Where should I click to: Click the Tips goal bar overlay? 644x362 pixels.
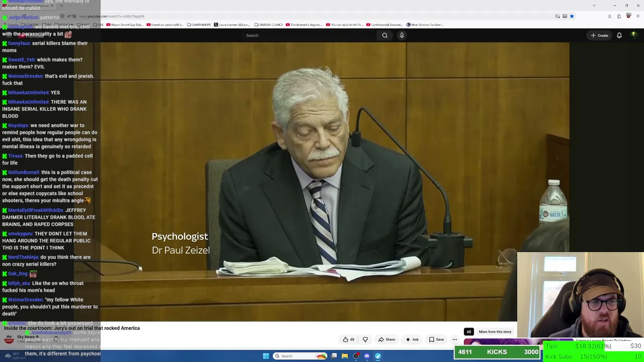[594, 346]
